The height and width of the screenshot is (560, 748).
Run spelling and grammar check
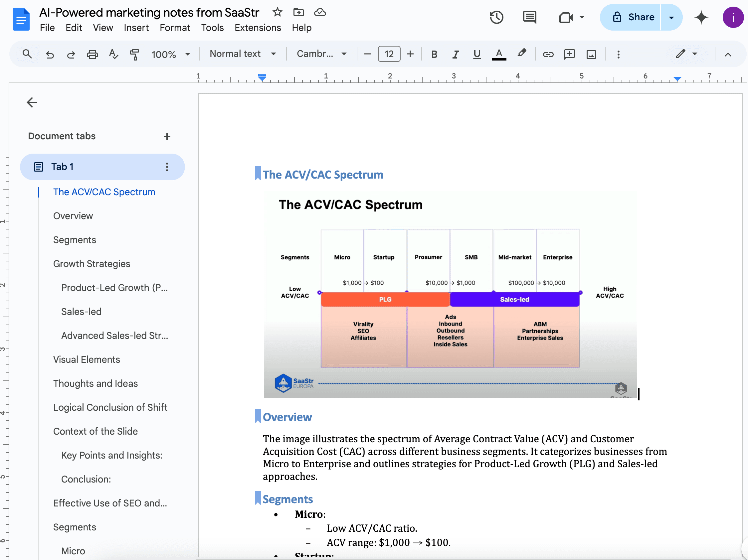point(113,54)
